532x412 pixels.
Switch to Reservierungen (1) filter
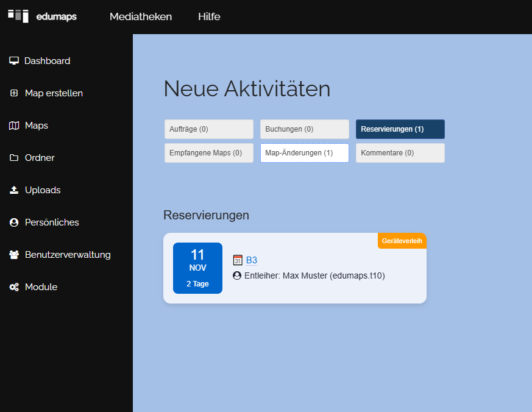[400, 129]
